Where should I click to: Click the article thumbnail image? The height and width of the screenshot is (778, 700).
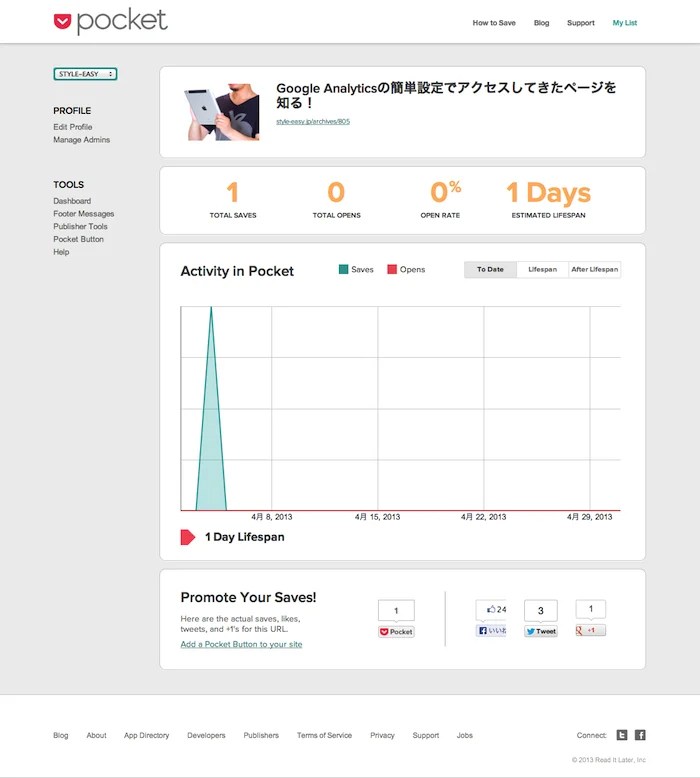[221, 112]
